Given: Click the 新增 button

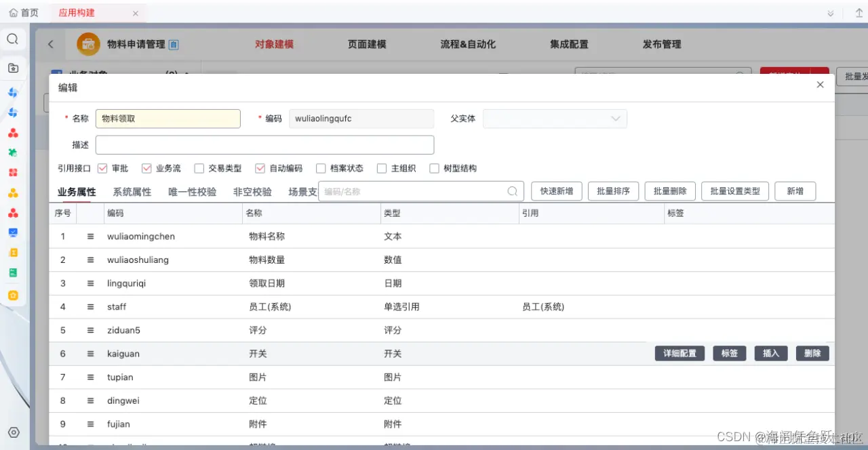Looking at the screenshot, I should coord(795,191).
